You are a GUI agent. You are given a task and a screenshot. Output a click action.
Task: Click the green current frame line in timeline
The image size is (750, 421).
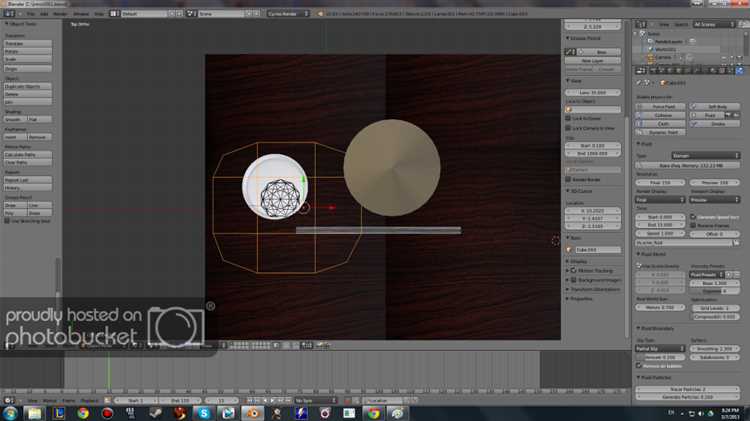pos(109,371)
